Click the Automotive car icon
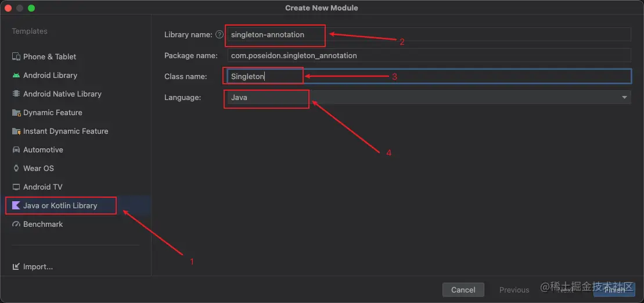644x303 pixels. [16, 149]
